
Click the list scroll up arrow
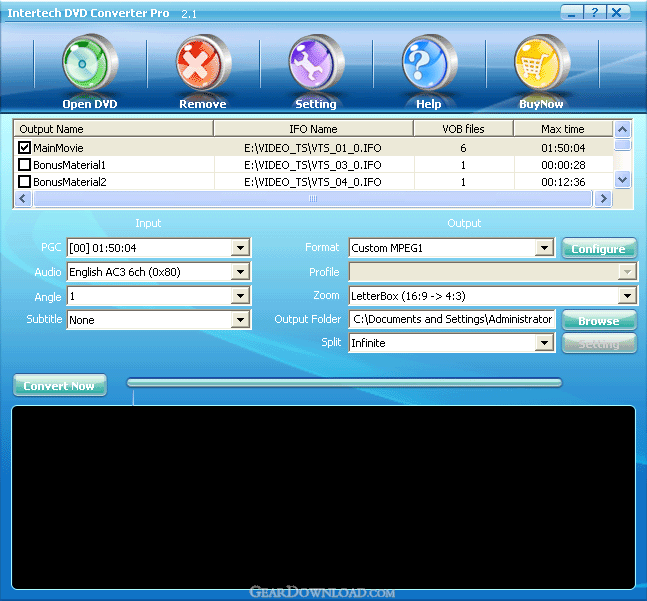623,130
